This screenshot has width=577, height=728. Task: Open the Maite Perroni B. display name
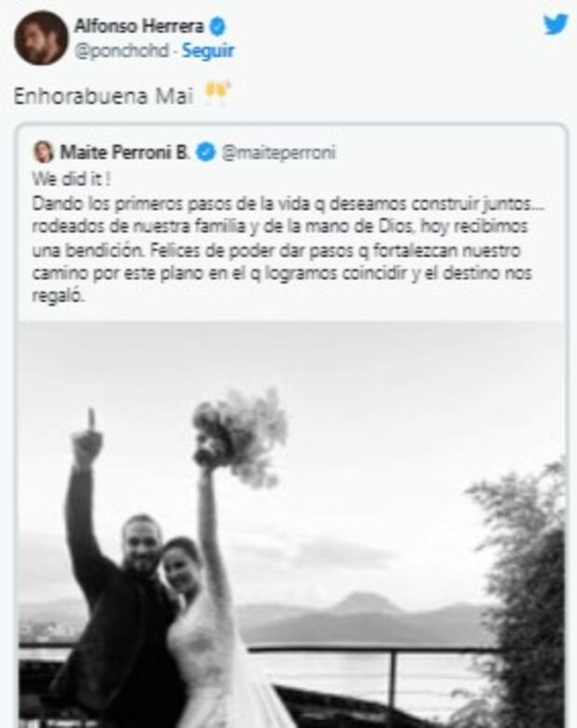coord(126,153)
